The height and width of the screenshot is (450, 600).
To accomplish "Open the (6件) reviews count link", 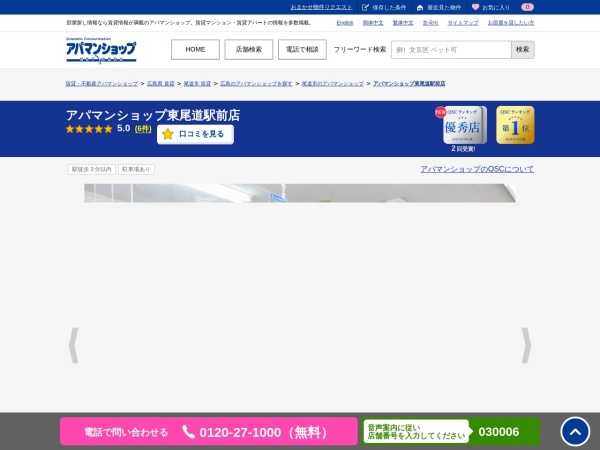I will [143, 129].
